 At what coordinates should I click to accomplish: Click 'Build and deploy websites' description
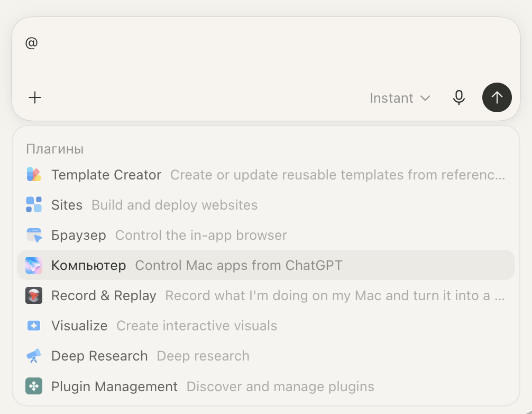[x=175, y=205]
